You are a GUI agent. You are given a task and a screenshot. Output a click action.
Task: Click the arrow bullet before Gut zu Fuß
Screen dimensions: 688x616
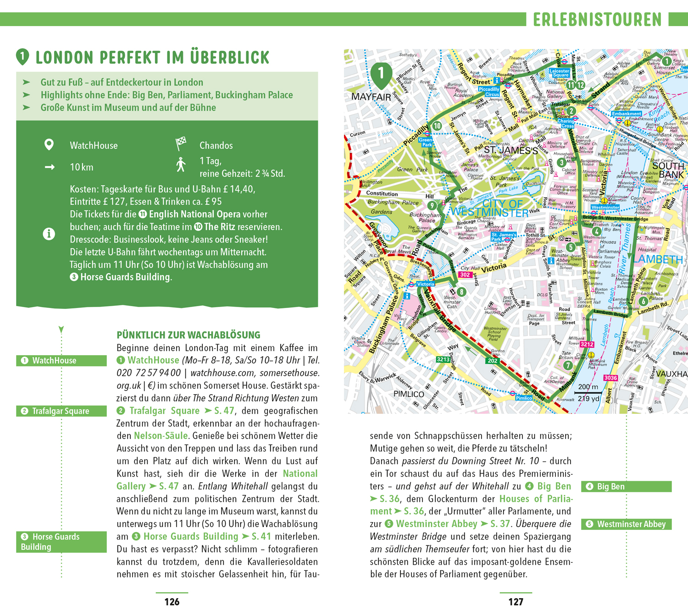tap(27, 82)
